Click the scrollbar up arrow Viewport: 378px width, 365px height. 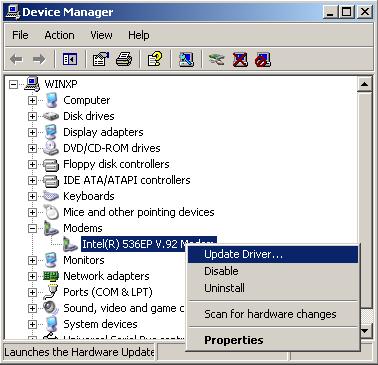tap(364, 84)
